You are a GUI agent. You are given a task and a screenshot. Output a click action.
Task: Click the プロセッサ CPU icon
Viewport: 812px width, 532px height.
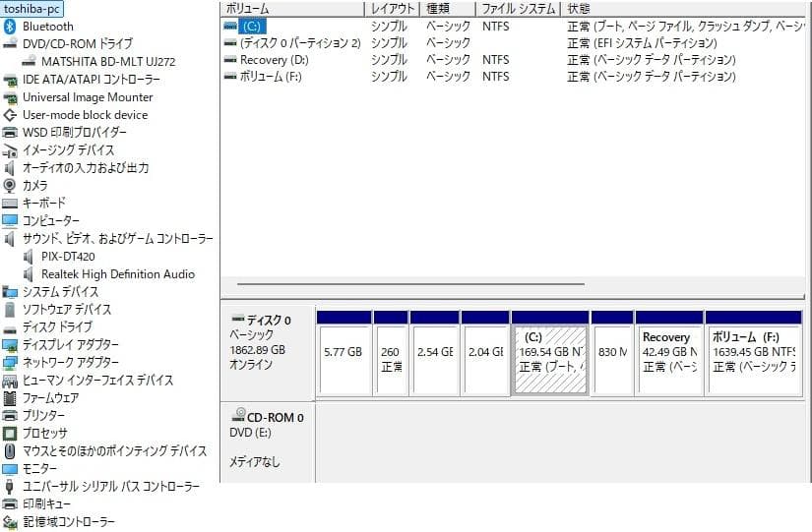(9, 433)
